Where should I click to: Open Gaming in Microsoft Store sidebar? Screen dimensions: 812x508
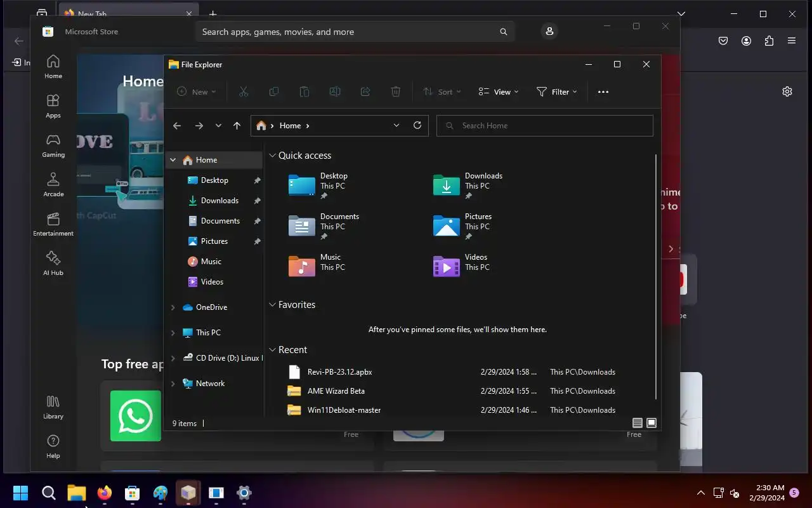(53, 145)
